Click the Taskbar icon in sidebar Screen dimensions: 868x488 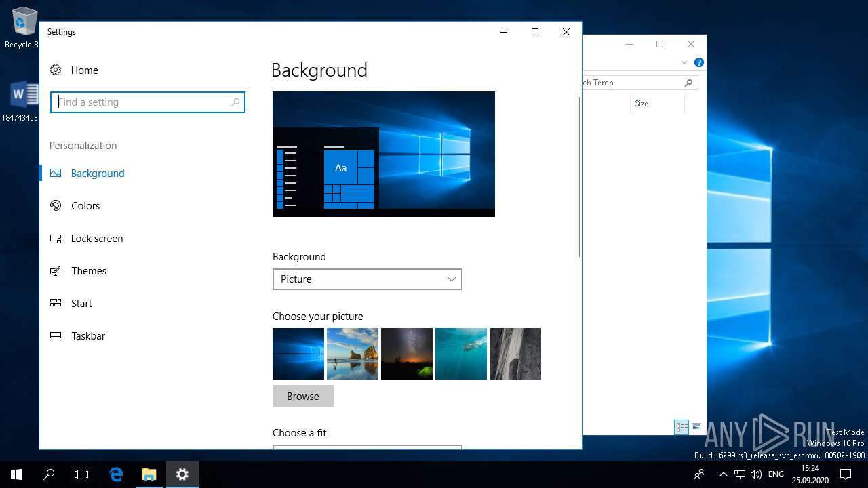tap(56, 335)
